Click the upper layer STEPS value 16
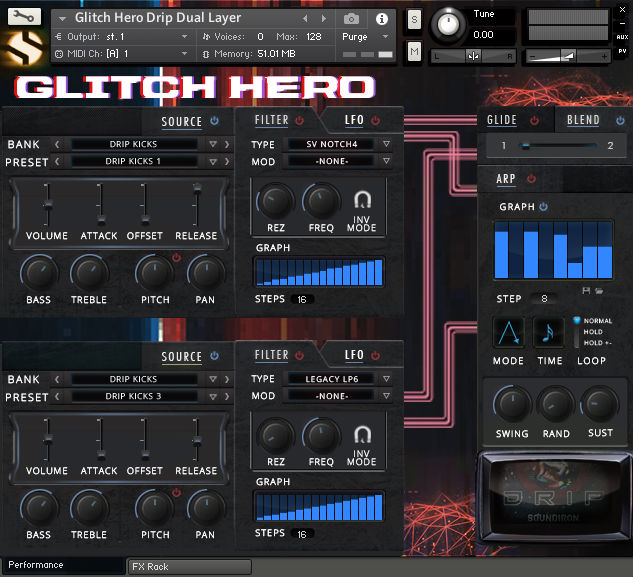The height and width of the screenshot is (577, 633). [302, 300]
